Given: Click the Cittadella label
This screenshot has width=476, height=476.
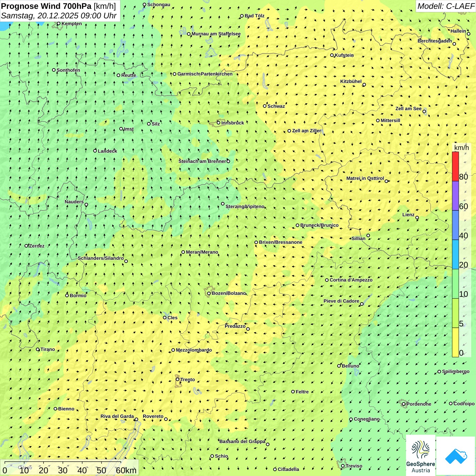Looking at the screenshot, I should coord(288,469).
